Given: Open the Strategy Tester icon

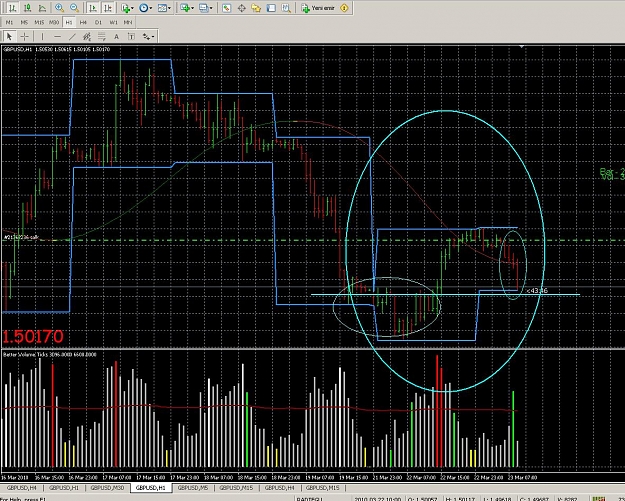Looking at the screenshot, I should tap(286, 8).
